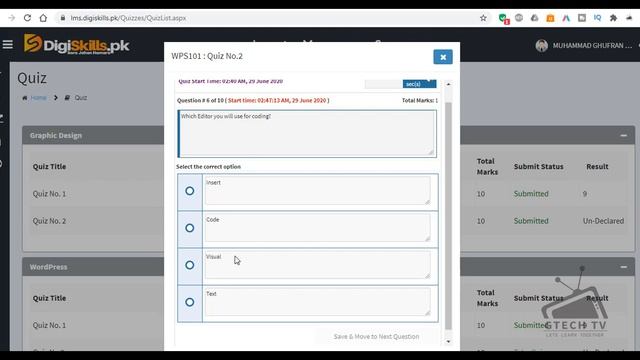
Task: Click the Quiz breadcrumb item
Action: click(80, 98)
